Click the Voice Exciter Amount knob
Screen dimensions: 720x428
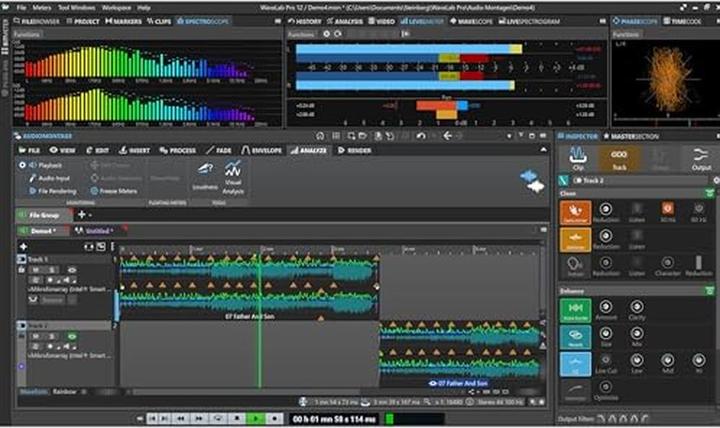coord(606,306)
